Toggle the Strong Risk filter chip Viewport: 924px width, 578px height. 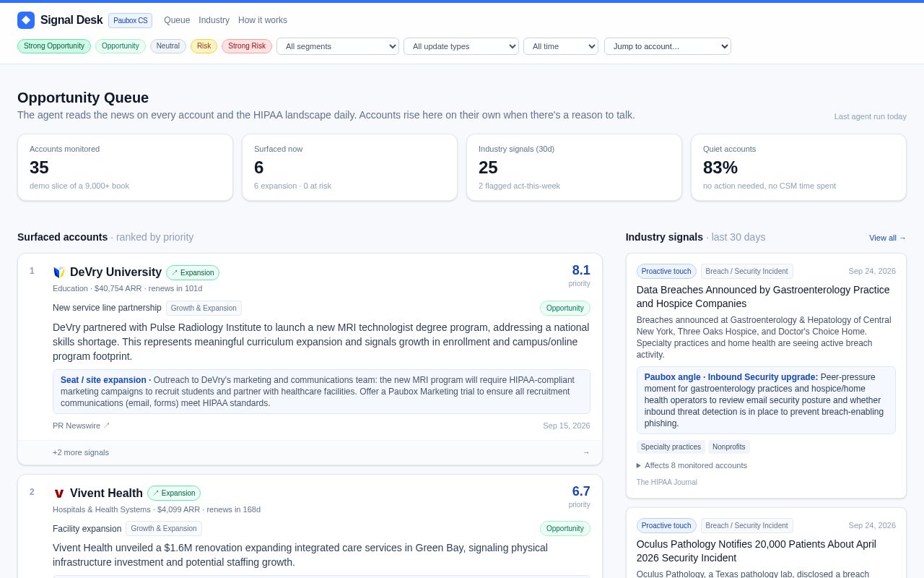247,46
